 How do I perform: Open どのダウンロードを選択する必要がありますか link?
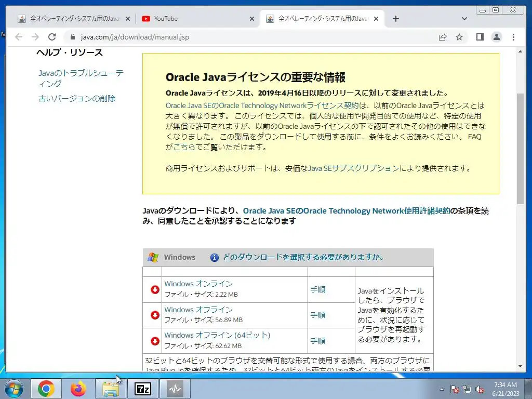[x=303, y=257]
